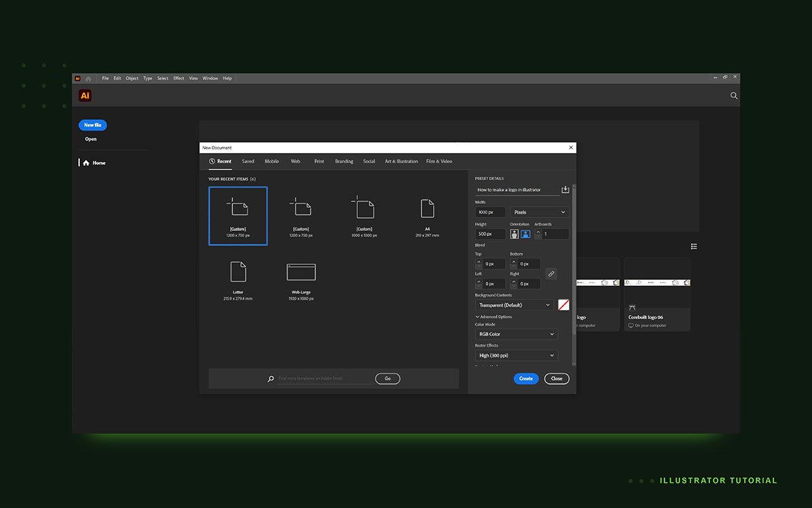Click the Close button in the dialog
The width and height of the screenshot is (812, 508).
[557, 379]
